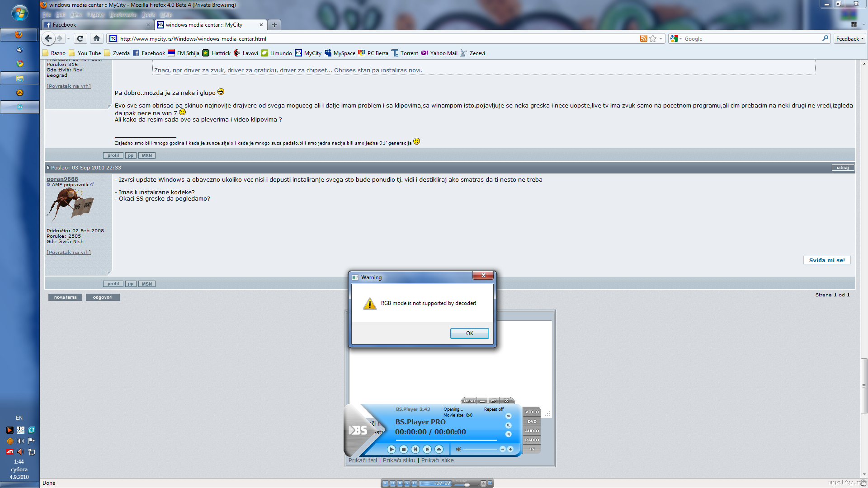Open the goran9888 user profile link
The width and height of the screenshot is (868, 488).
pos(62,179)
